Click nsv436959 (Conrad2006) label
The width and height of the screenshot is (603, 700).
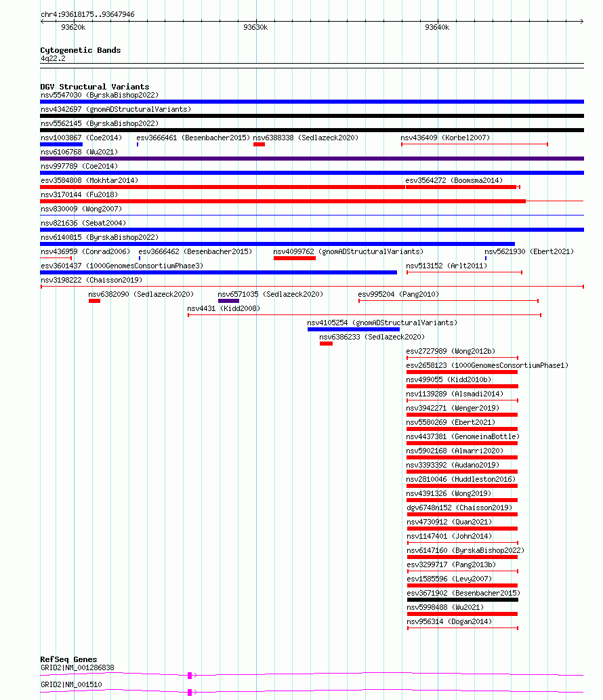click(85, 252)
